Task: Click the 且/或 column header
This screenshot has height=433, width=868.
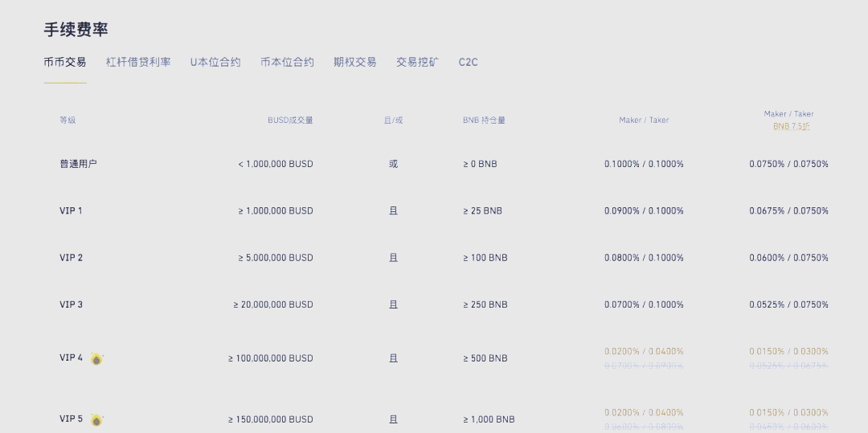Action: tap(393, 121)
